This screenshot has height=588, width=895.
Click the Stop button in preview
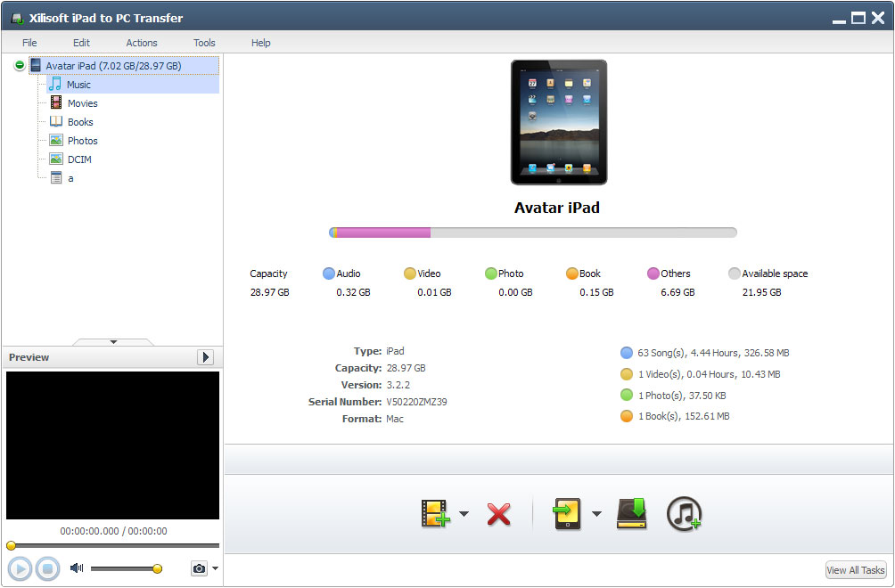(48, 568)
